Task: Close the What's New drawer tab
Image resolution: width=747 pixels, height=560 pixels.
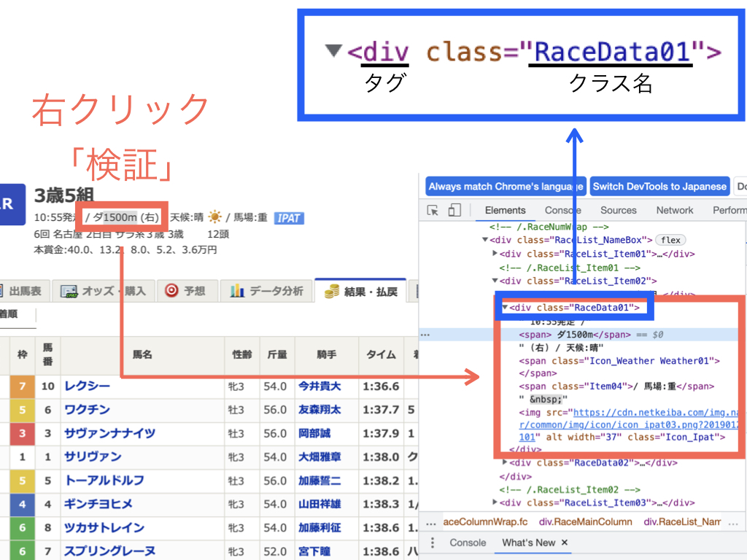Action: 565,542
